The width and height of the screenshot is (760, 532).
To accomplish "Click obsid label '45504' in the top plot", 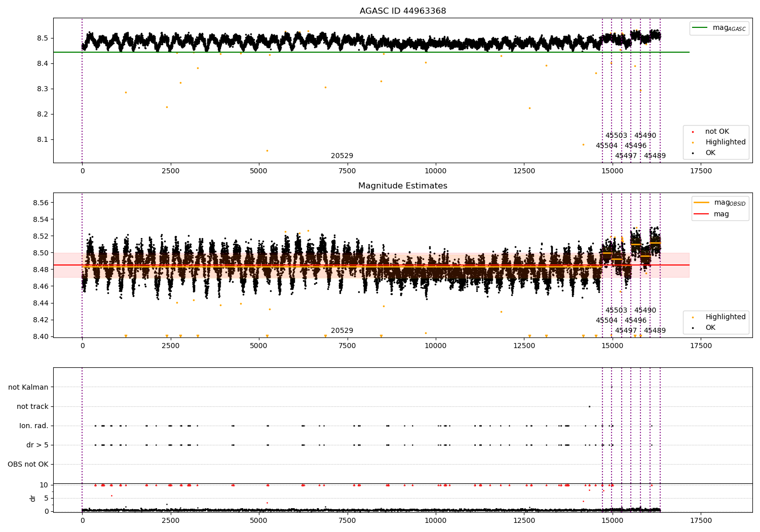I will [606, 145].
